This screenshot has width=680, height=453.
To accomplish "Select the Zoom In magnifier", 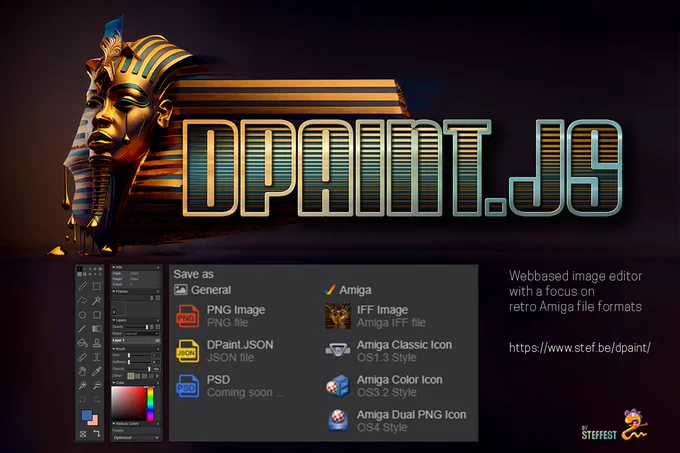I will point(82,386).
